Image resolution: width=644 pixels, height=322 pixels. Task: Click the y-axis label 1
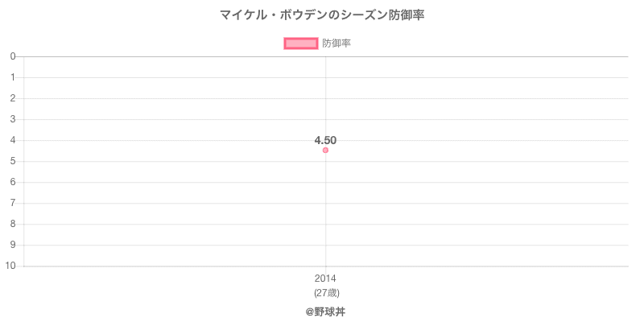pos(14,77)
